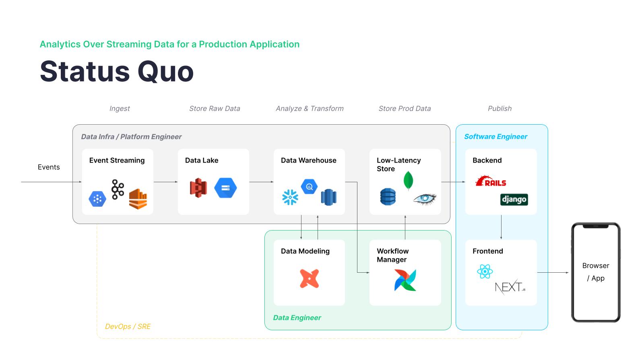
Task: Select the Snowflake logo in Data Warehouse
Action: [x=290, y=197]
